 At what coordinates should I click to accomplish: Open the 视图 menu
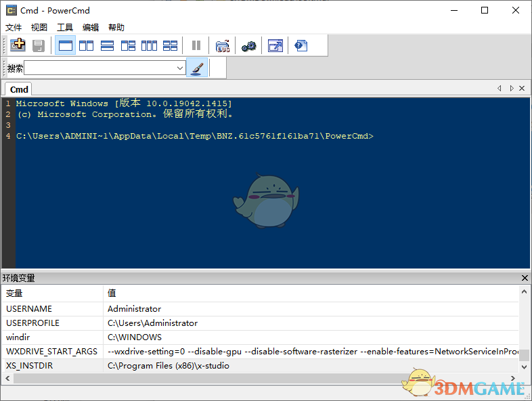pos(39,28)
